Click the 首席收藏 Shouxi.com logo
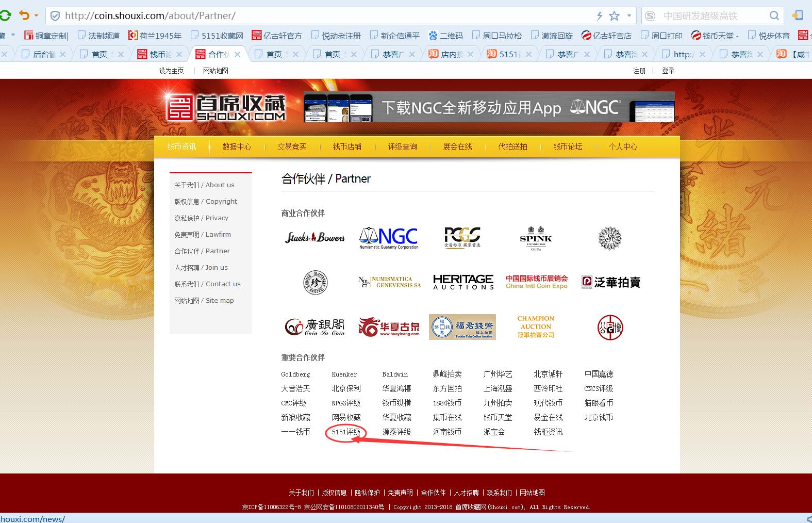812x523 pixels. [226, 107]
